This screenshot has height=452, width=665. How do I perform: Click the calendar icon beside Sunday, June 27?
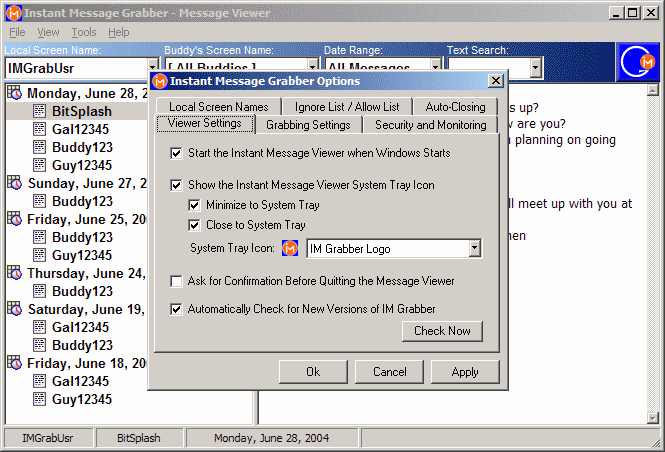(14, 183)
